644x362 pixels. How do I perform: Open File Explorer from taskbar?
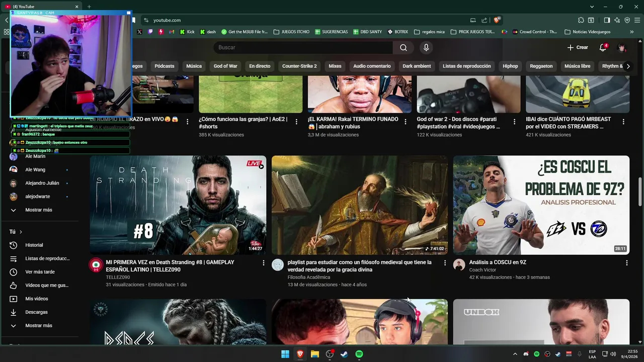click(315, 354)
